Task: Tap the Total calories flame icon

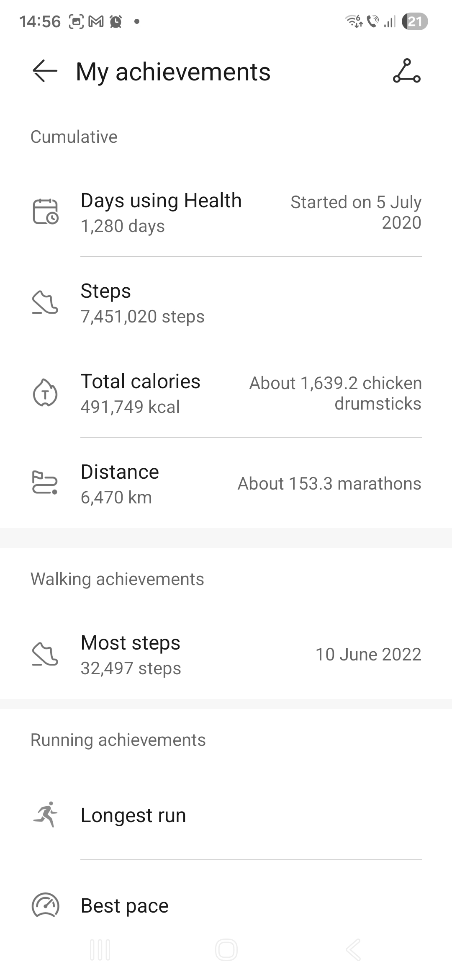Action: (45, 393)
